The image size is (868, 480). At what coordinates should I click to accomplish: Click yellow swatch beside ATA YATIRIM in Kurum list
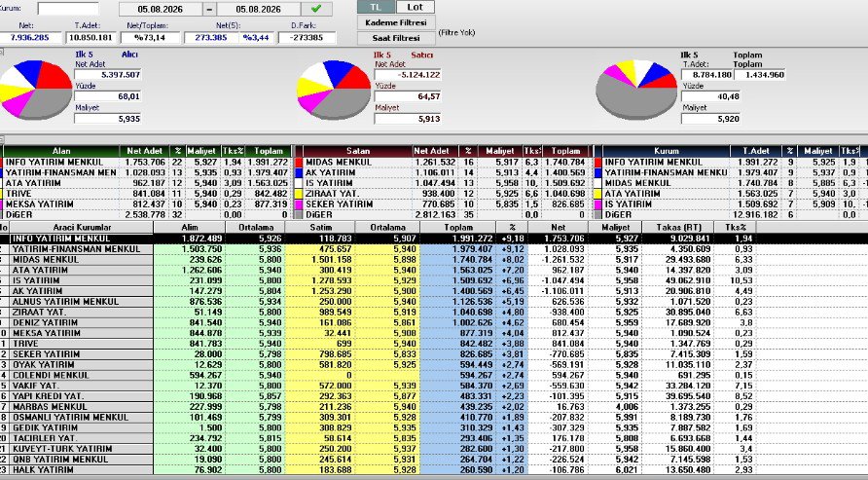pos(597,194)
